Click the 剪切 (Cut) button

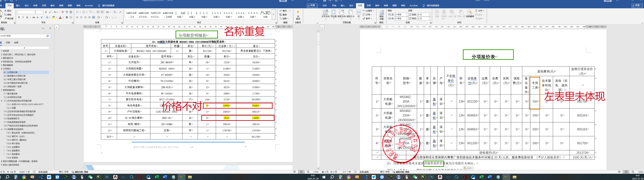[x=8, y=11]
